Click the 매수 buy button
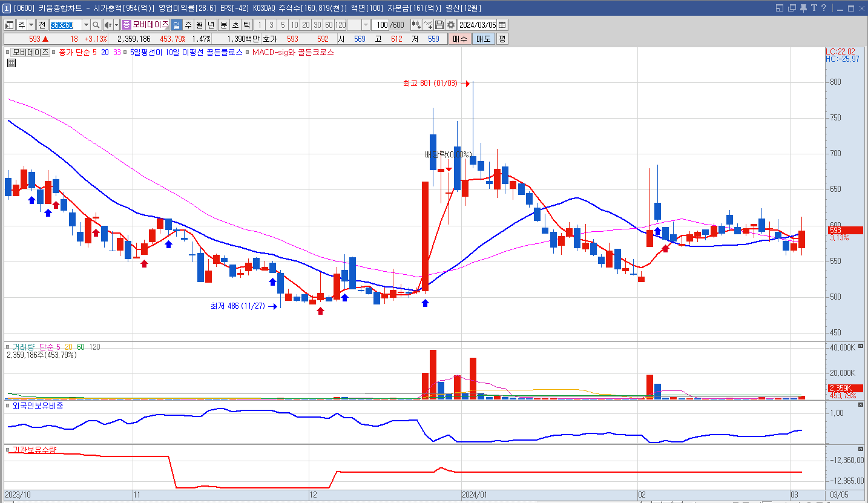Screen dimensions: 868x503 (460, 39)
